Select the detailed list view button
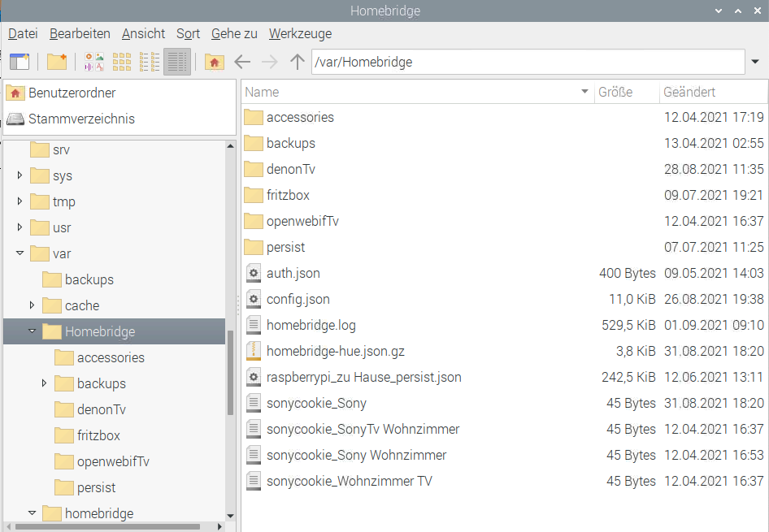Viewport: 769px width, 532px height. [x=177, y=62]
